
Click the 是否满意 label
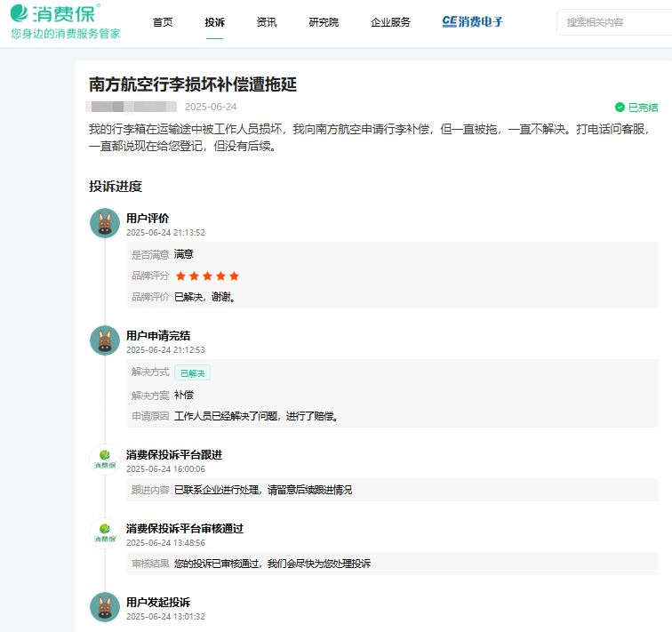coord(150,255)
